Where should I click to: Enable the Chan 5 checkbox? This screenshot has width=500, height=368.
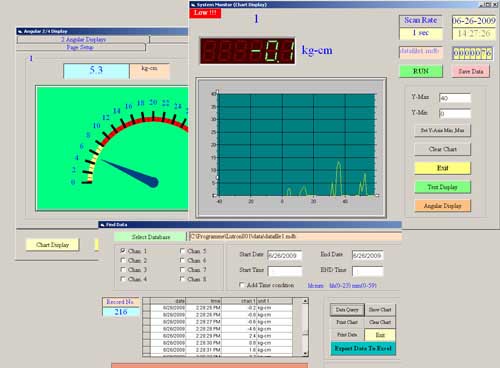point(182,251)
